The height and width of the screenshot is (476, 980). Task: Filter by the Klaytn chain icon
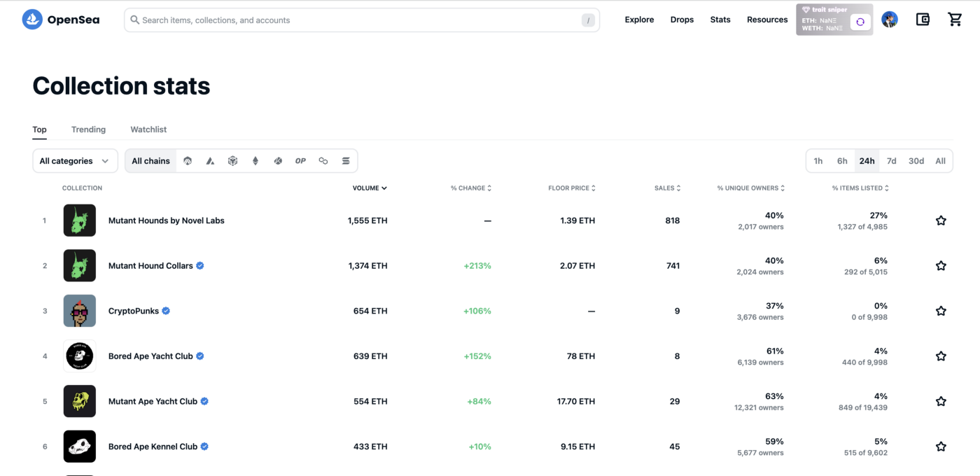pyautogui.click(x=278, y=161)
